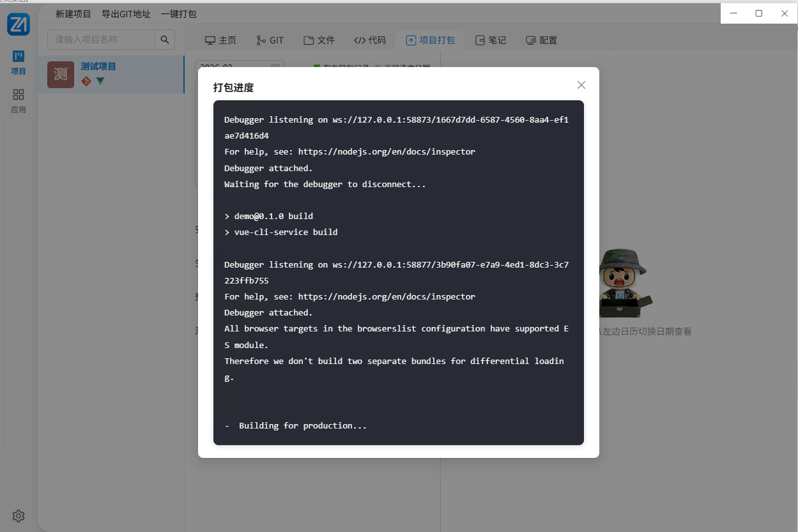Open the 新建项目 menu

(73, 13)
